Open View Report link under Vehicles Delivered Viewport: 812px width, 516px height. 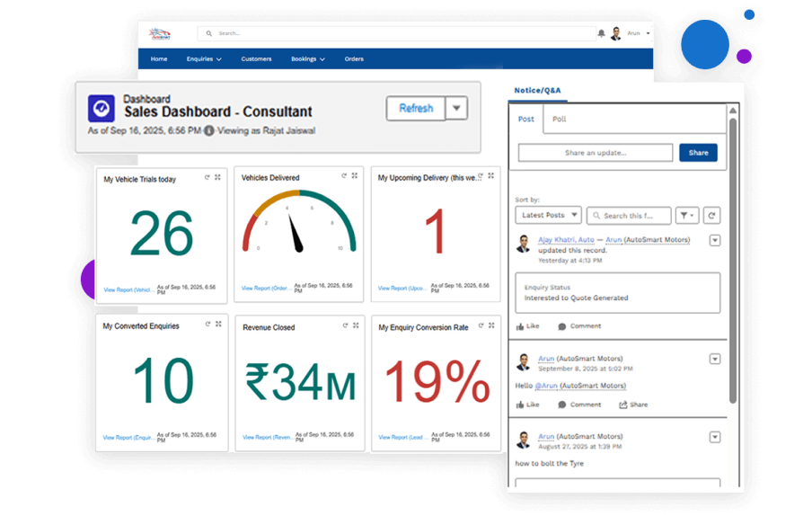tap(266, 289)
